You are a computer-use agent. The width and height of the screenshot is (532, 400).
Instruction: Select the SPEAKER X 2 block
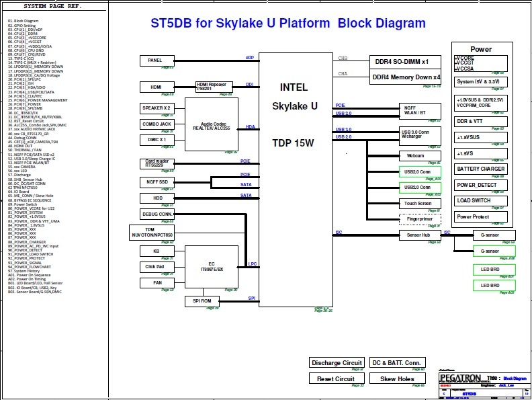click(157, 108)
